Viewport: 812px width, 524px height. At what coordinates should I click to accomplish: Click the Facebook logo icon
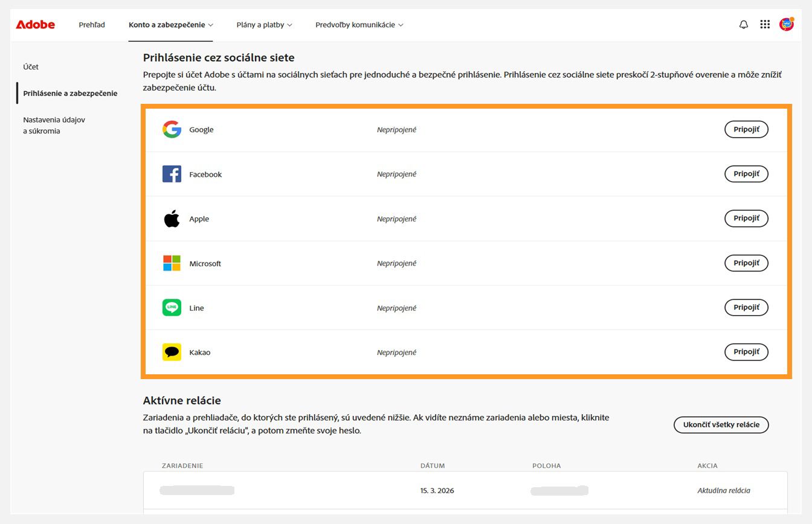(x=172, y=174)
